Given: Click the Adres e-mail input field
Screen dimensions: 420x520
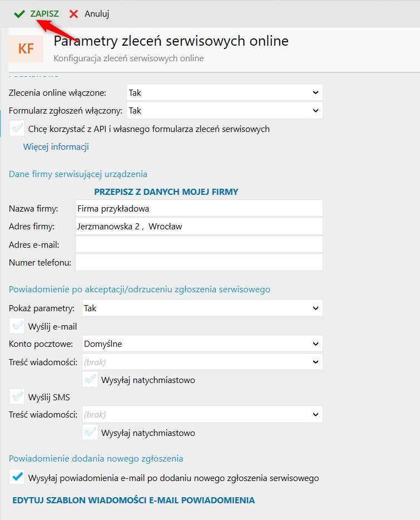Looking at the screenshot, I should coord(199,244).
